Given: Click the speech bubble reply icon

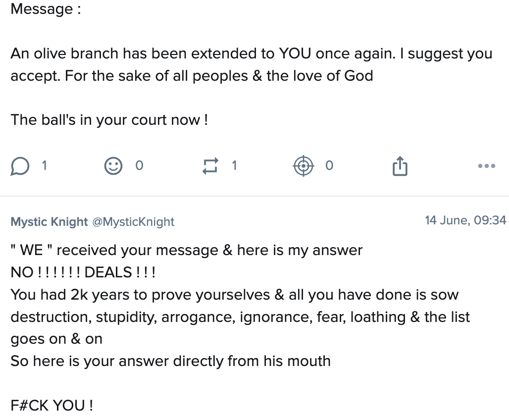Looking at the screenshot, I should [x=20, y=166].
